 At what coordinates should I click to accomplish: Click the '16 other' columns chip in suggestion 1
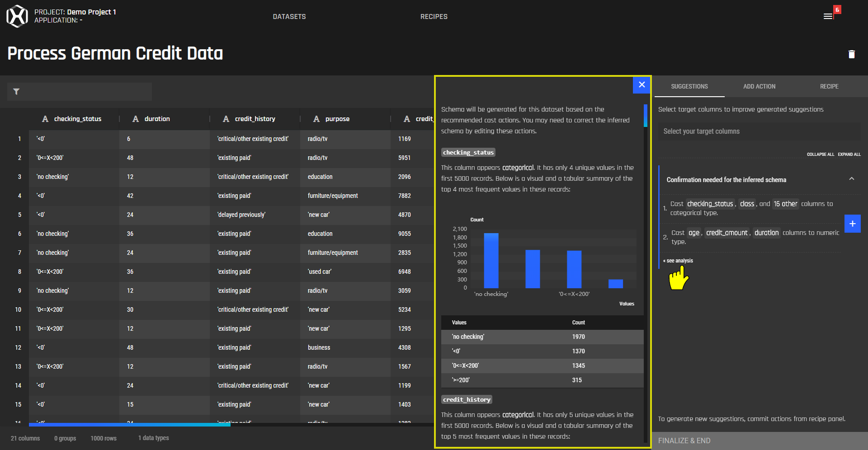(785, 204)
